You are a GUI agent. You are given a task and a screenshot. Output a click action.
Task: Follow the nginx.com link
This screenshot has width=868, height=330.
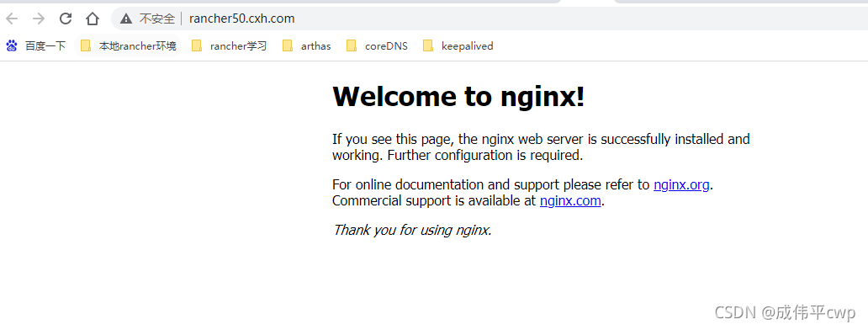pyautogui.click(x=570, y=201)
